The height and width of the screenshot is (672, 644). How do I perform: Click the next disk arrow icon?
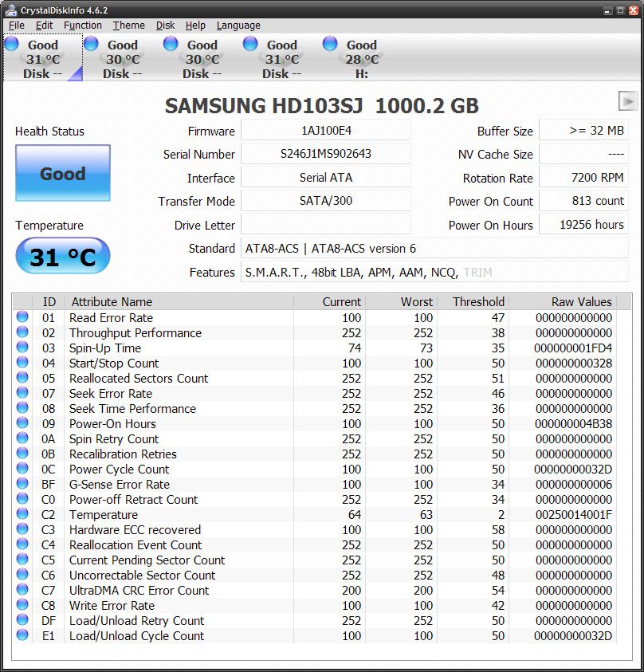[x=627, y=101]
